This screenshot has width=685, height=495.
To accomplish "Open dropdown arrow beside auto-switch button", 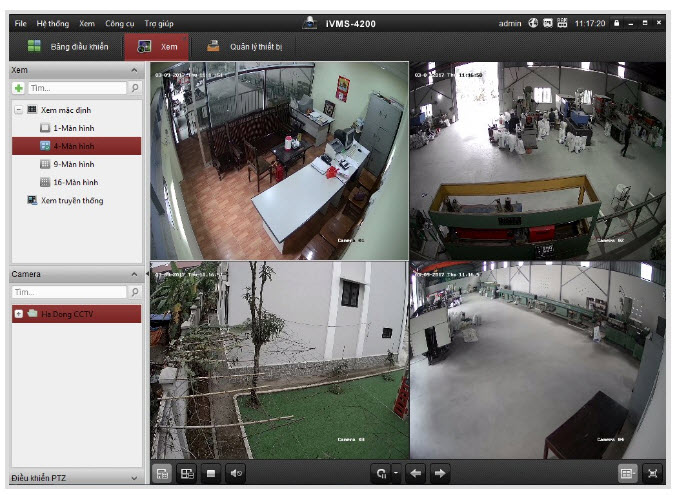I will [395, 474].
